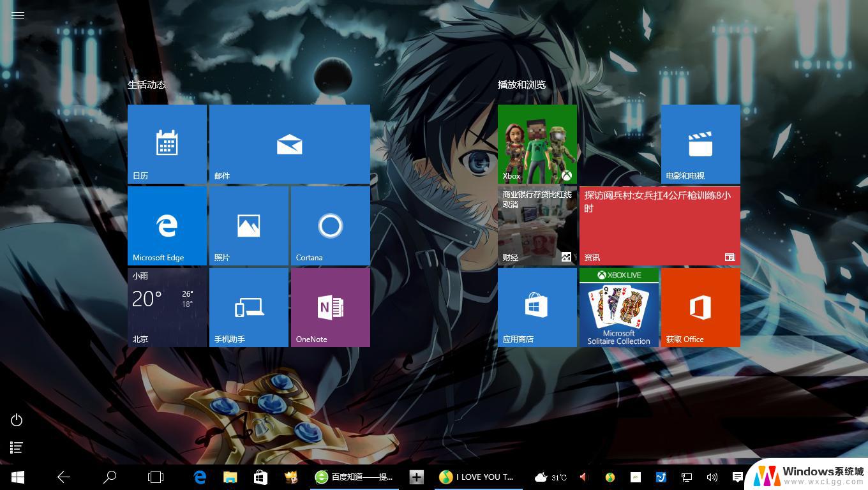Switch to the I LOVE YOU taskbar window
868x490 pixels.
pos(479,477)
